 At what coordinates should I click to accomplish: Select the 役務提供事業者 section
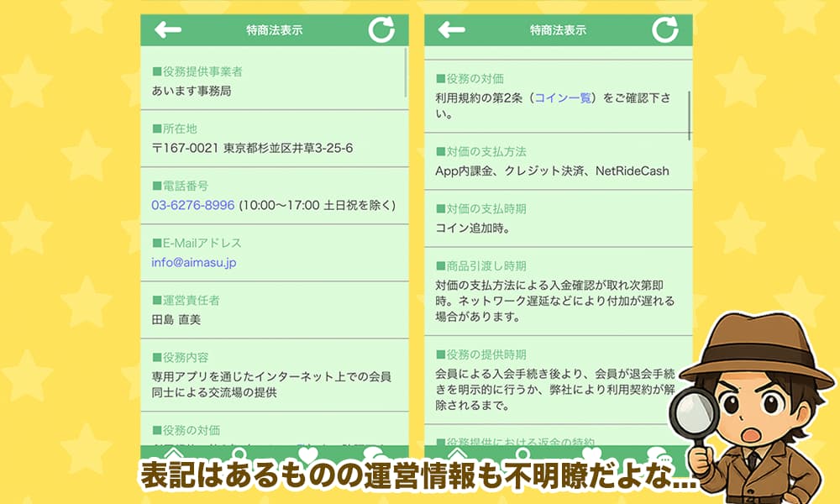pos(273,81)
